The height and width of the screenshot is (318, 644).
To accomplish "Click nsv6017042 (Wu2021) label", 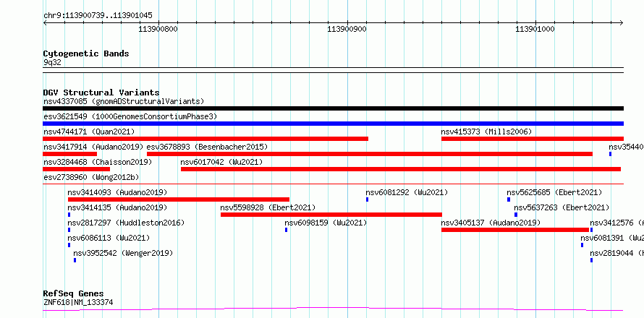I will click(x=221, y=162).
